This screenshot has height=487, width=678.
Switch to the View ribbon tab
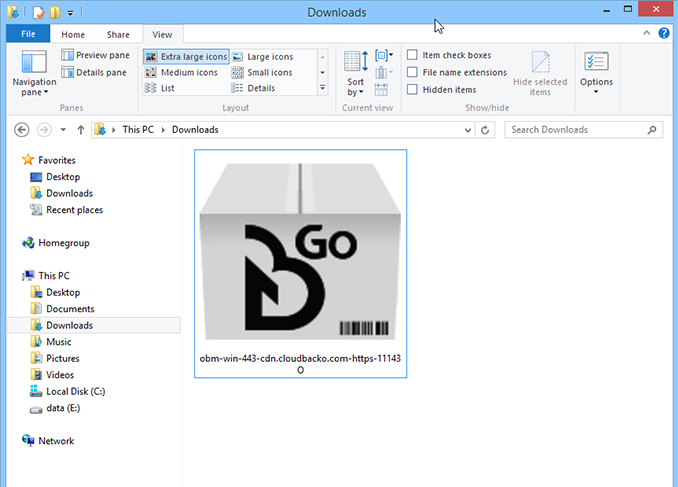162,35
